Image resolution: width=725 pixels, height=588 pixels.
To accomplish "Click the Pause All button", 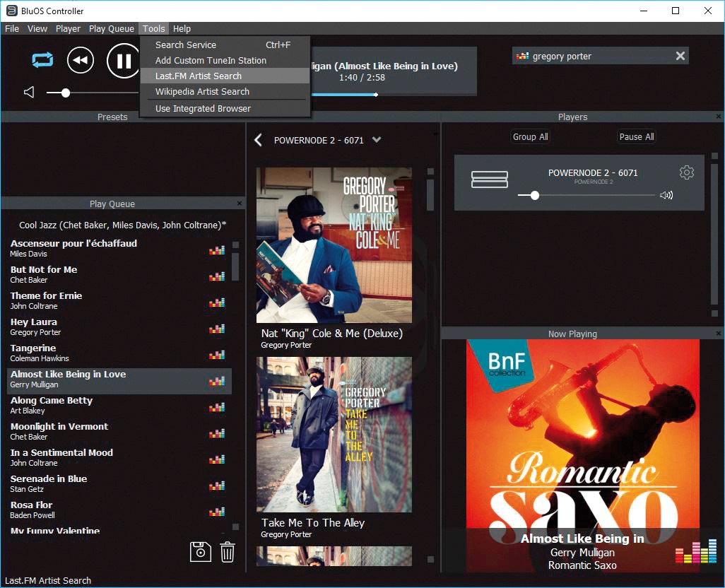I will [637, 137].
